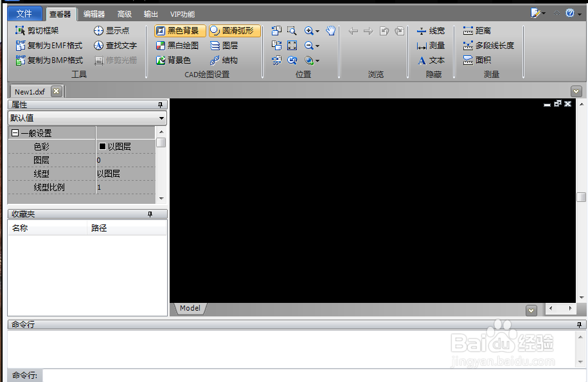Select the pan hand tool

pos(330,31)
